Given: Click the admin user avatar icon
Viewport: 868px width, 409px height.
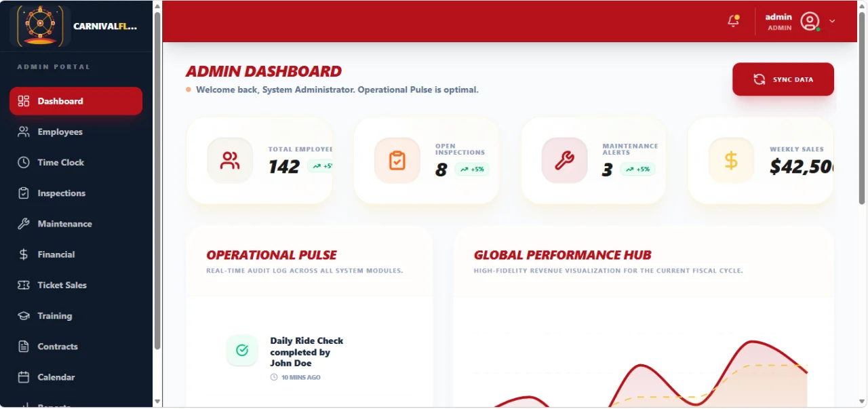Looking at the screenshot, I should [810, 21].
